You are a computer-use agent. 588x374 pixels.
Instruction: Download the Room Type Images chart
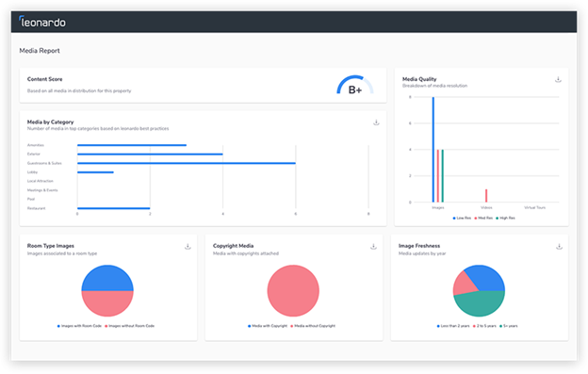pyautogui.click(x=188, y=247)
